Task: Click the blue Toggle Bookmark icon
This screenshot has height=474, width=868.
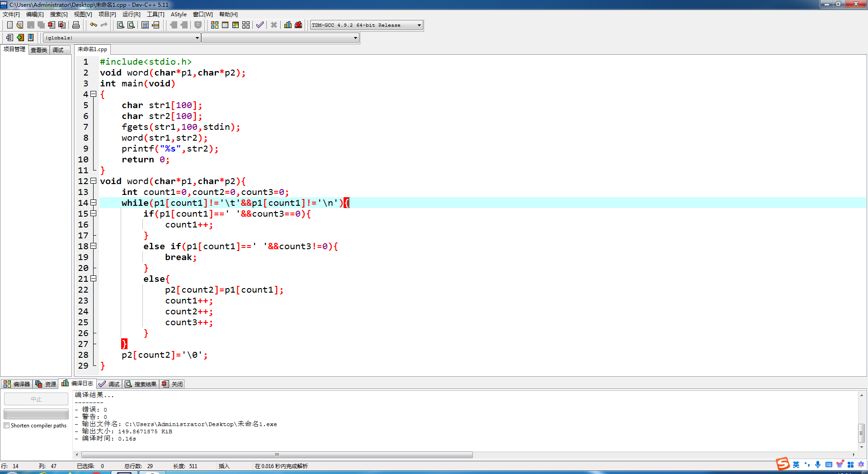Action: click(x=31, y=38)
